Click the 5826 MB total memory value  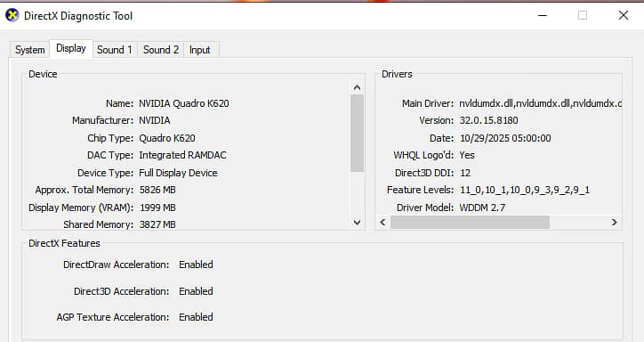pyautogui.click(x=157, y=190)
